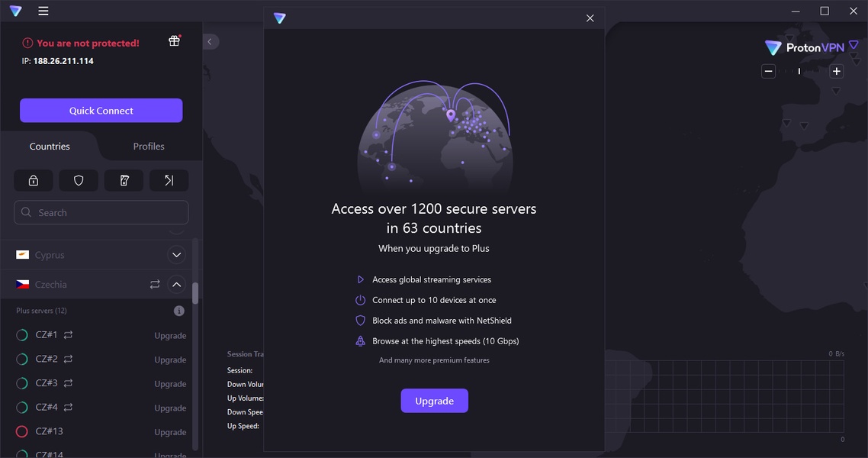
Task: Click the server Search field
Action: [101, 212]
